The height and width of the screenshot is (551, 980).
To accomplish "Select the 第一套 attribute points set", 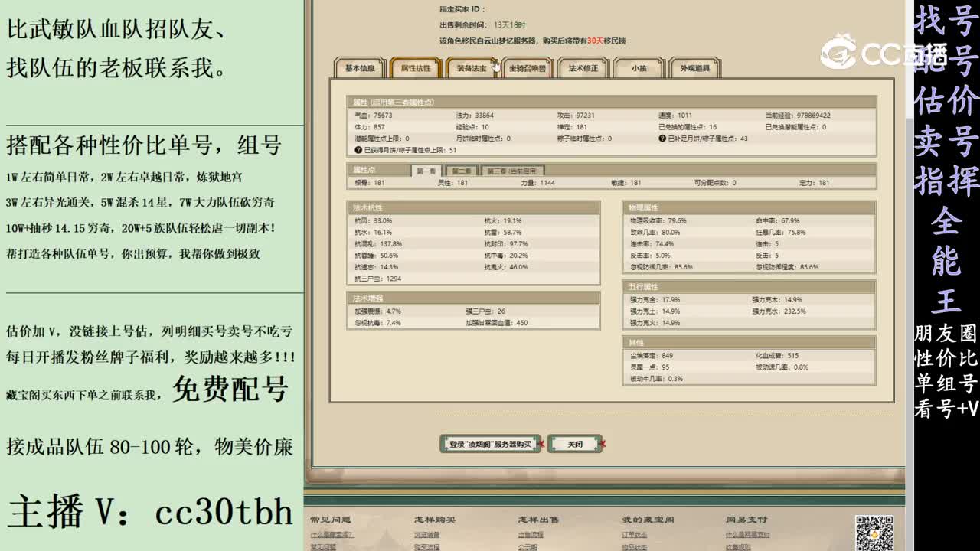I will tap(426, 171).
